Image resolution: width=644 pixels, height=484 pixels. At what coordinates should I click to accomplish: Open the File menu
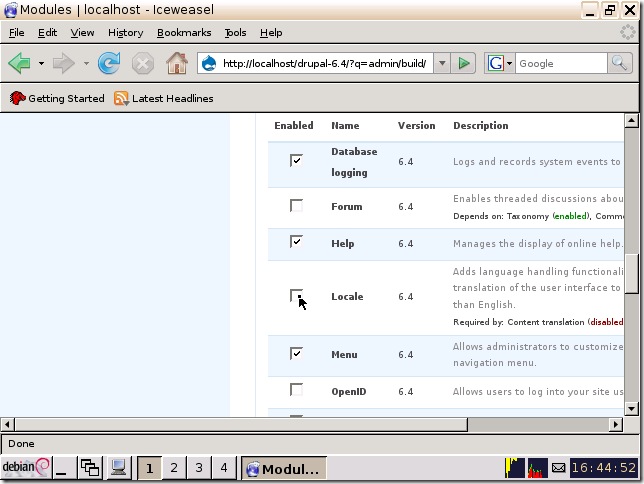16,32
